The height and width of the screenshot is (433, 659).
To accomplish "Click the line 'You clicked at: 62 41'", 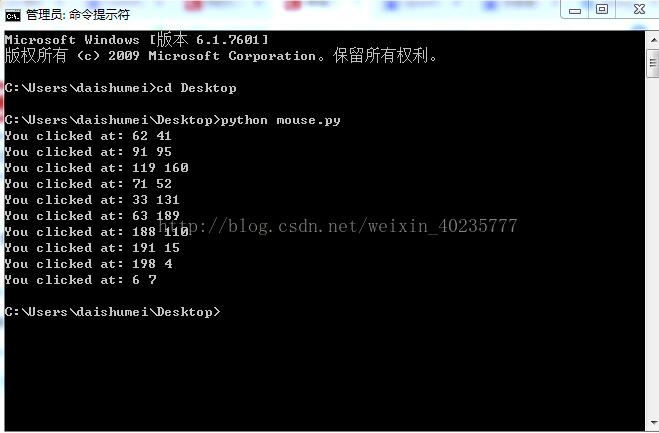I will click(88, 136).
